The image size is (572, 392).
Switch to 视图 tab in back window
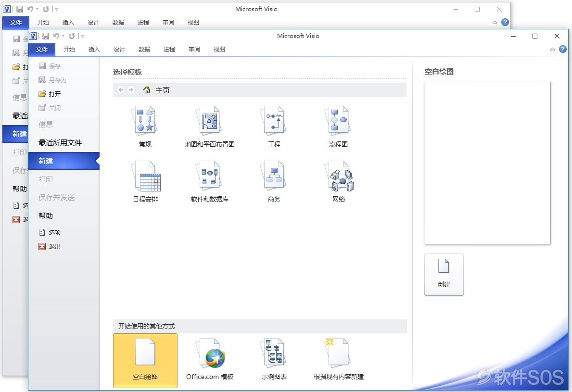[193, 23]
